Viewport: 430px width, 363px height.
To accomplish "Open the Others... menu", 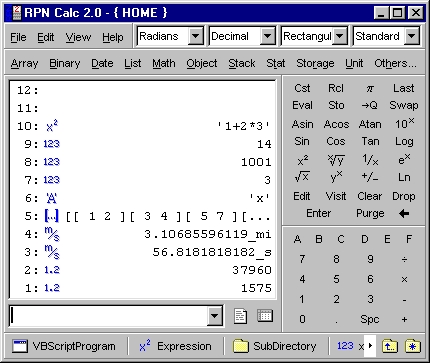I will pyautogui.click(x=395, y=63).
